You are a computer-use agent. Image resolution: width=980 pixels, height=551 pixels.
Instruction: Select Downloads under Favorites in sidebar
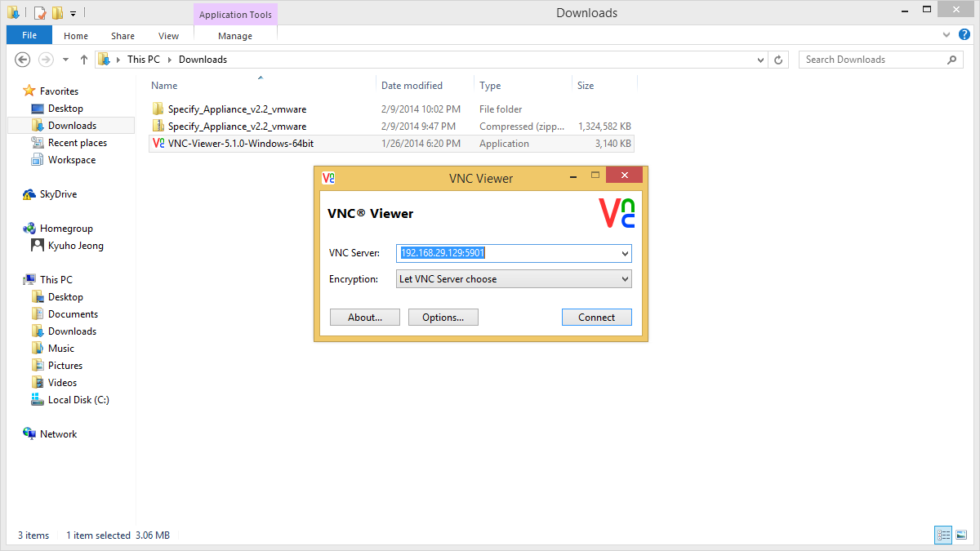(71, 126)
